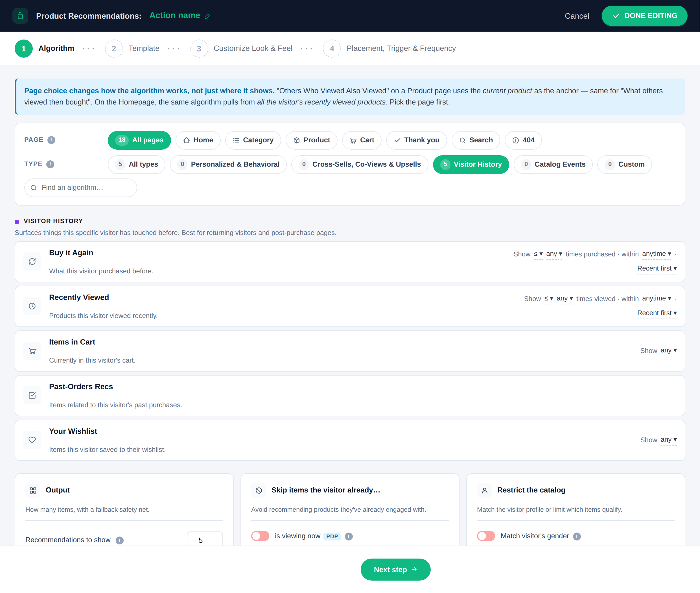Click the Skip items prohibited icon
This screenshot has width=700, height=593.
click(x=259, y=490)
